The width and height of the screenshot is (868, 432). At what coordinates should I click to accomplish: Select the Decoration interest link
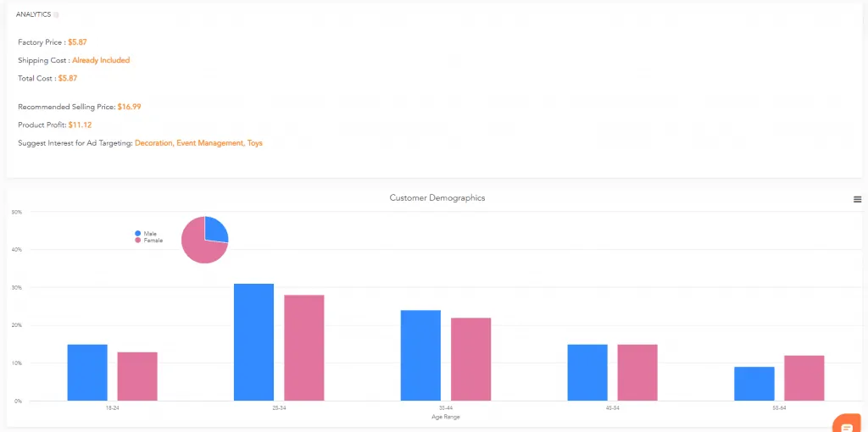click(x=153, y=143)
